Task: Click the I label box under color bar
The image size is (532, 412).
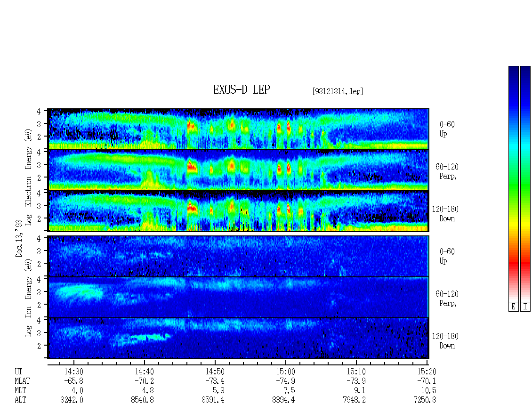Action: (525, 307)
